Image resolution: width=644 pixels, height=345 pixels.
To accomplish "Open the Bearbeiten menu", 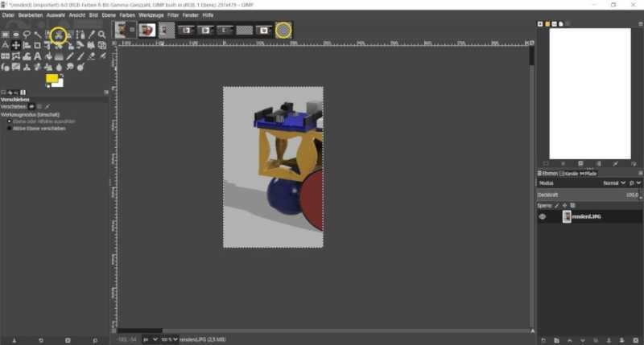I will point(31,15).
